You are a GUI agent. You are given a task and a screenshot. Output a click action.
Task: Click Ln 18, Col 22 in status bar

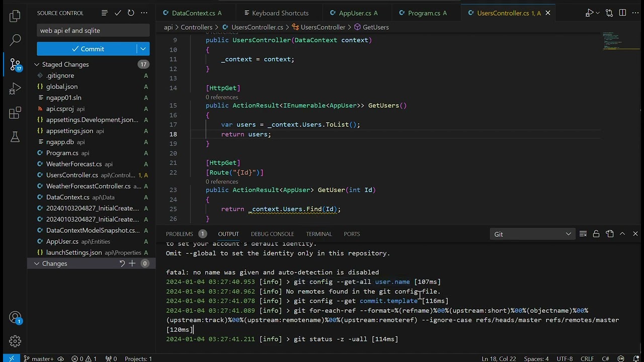[x=499, y=358]
